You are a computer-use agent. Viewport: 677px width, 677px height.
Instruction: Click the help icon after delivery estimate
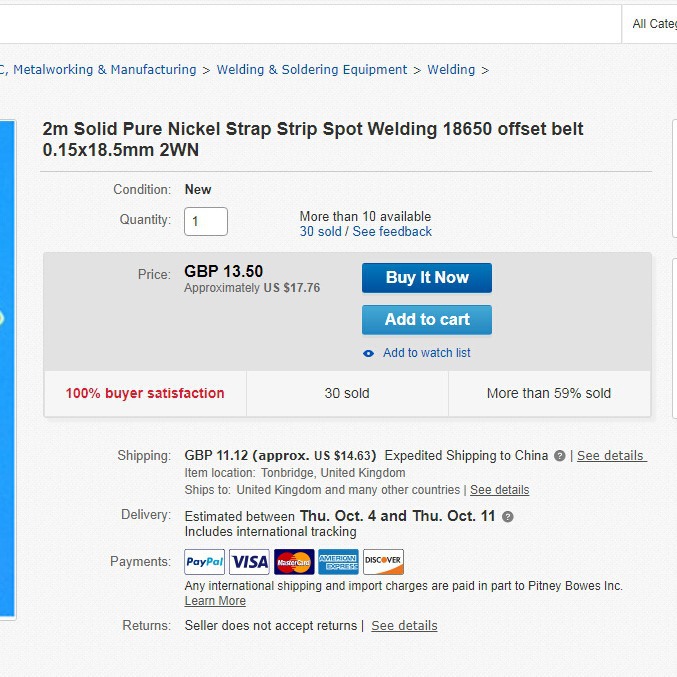508,517
